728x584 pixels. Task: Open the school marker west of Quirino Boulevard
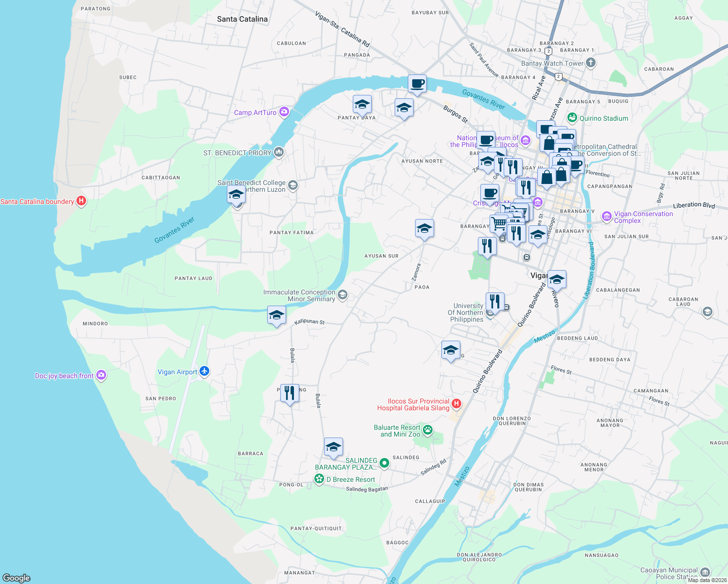tap(451, 351)
